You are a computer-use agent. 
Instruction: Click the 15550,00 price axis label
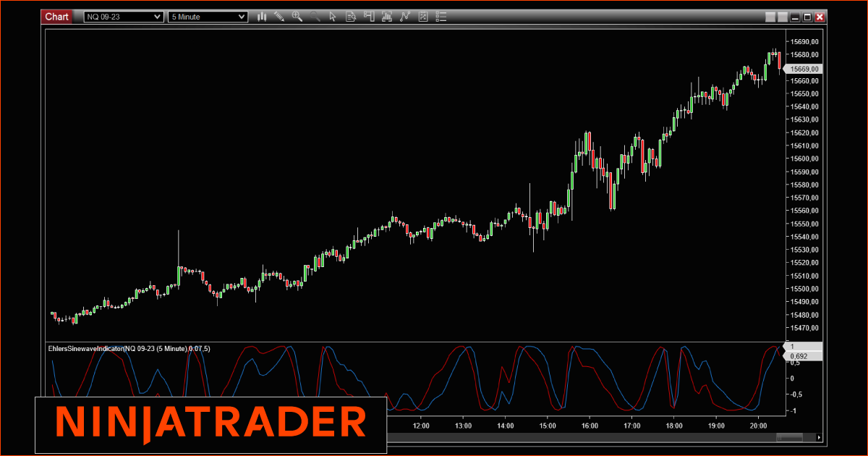(804, 224)
